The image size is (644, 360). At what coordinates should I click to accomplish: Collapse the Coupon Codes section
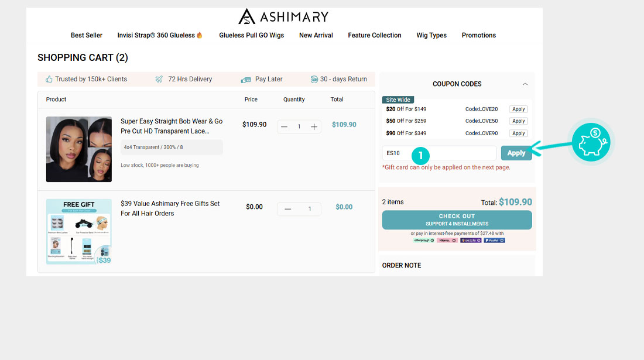click(525, 84)
